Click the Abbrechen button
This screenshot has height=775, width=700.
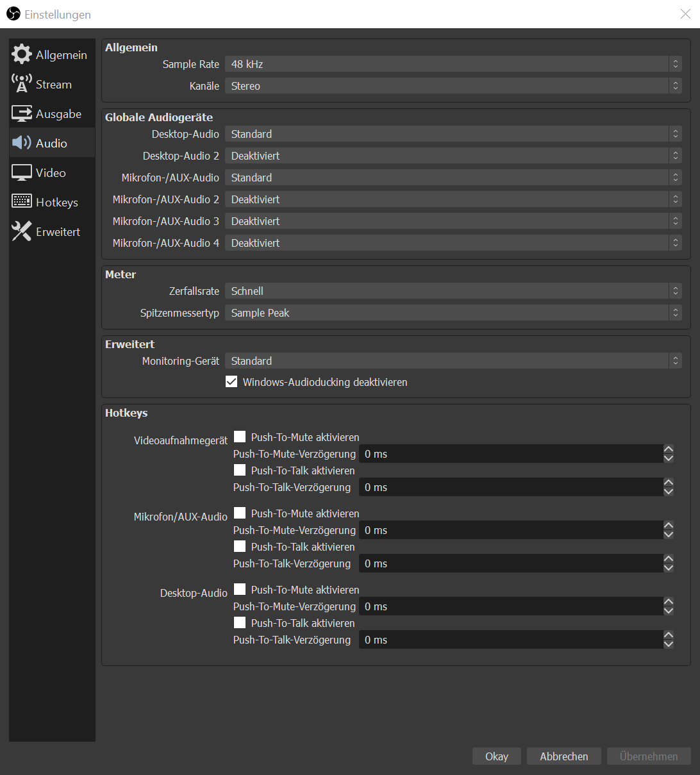click(563, 756)
